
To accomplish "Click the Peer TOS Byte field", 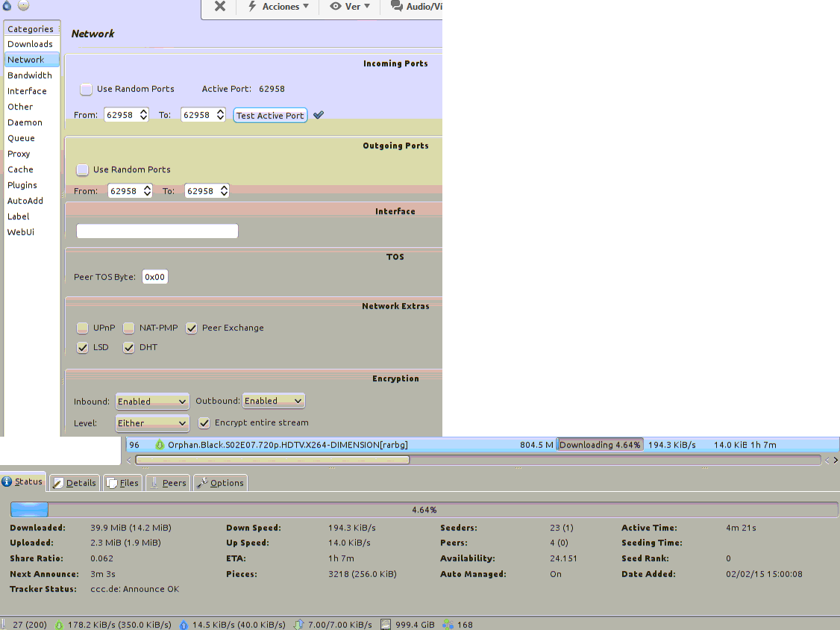I will point(155,277).
